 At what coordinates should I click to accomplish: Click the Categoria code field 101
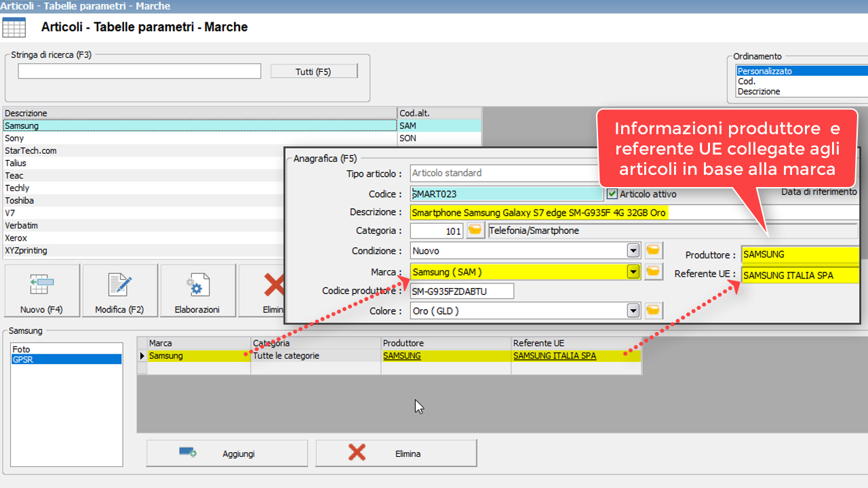437,231
